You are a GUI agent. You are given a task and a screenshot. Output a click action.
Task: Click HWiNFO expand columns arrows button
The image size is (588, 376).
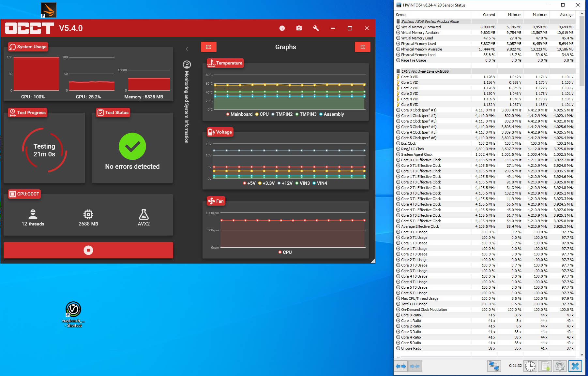pos(401,366)
